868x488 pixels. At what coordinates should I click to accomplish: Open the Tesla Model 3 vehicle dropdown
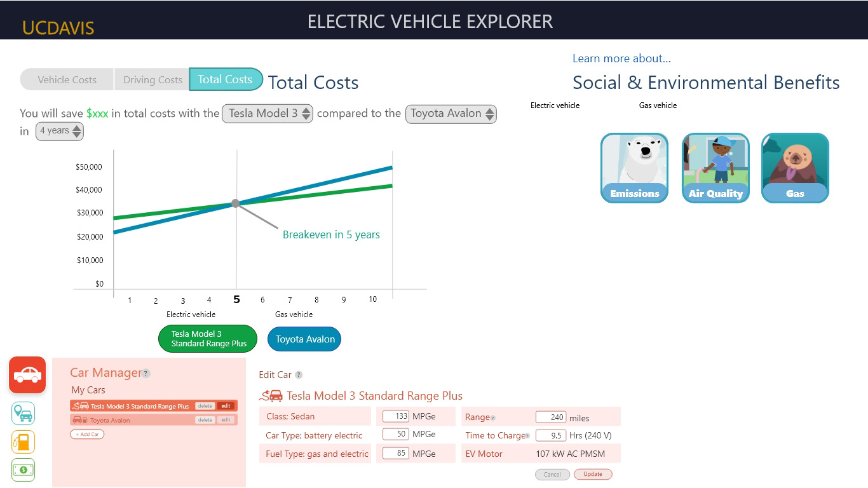coord(268,114)
